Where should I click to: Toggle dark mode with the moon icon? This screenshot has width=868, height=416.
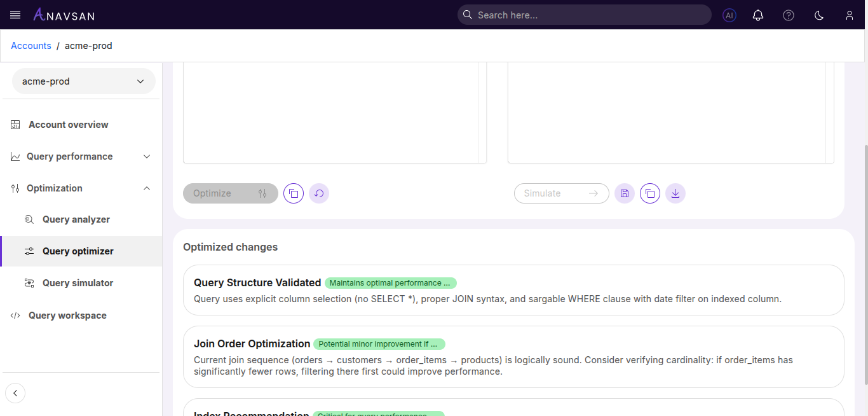(818, 15)
